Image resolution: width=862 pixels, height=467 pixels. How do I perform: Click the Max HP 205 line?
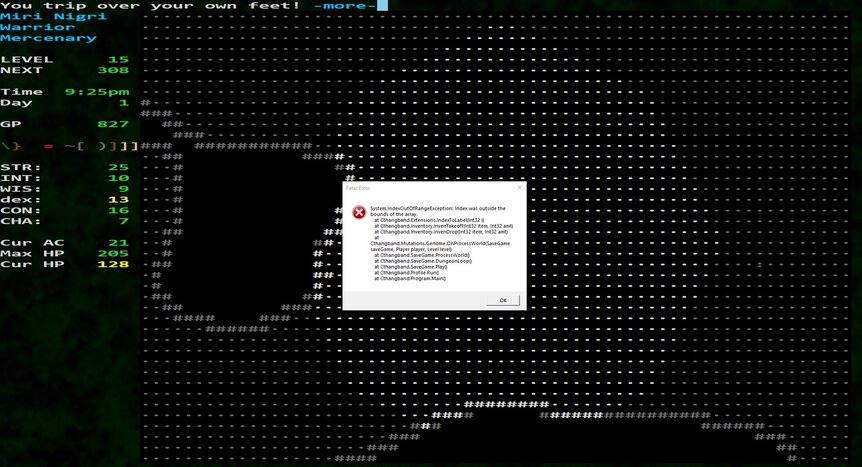[x=64, y=253]
